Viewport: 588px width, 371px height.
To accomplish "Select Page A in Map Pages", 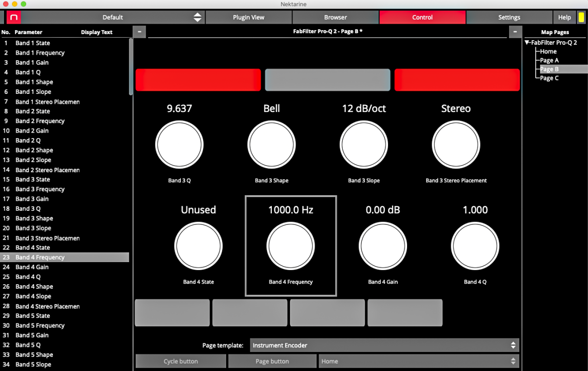I will [x=549, y=60].
